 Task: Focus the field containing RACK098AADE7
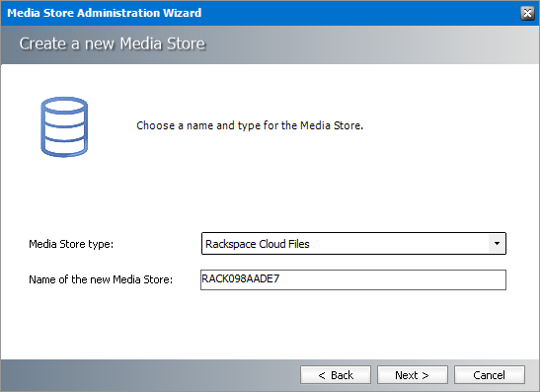353,279
